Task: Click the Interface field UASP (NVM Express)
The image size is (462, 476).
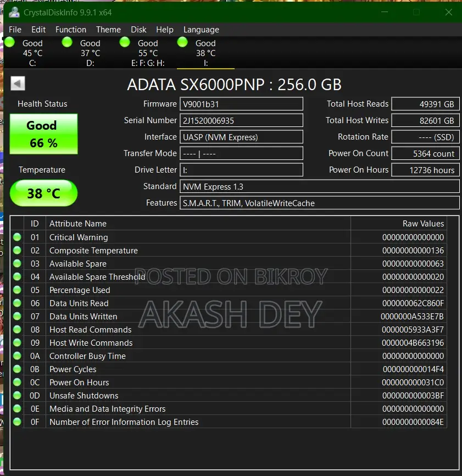Action: click(241, 137)
